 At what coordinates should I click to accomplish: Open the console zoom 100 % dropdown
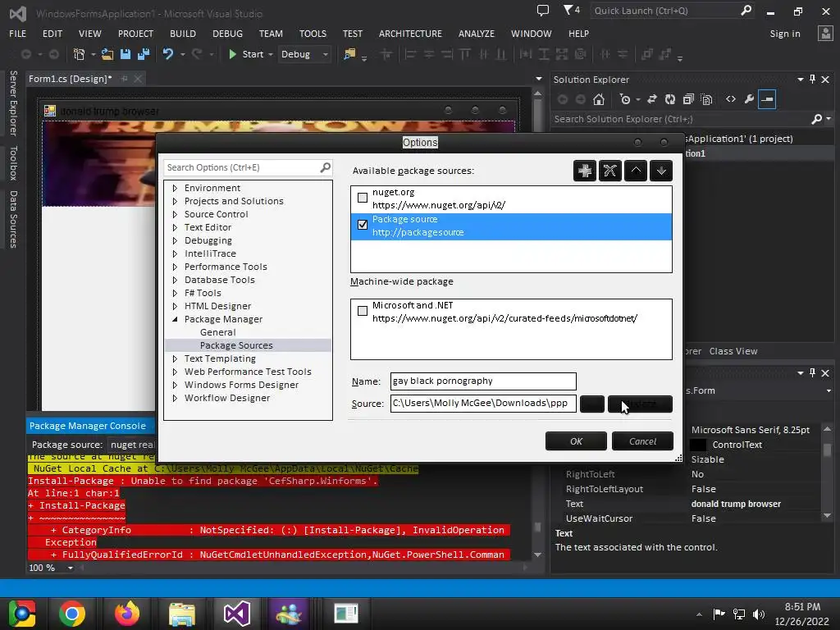(71, 568)
